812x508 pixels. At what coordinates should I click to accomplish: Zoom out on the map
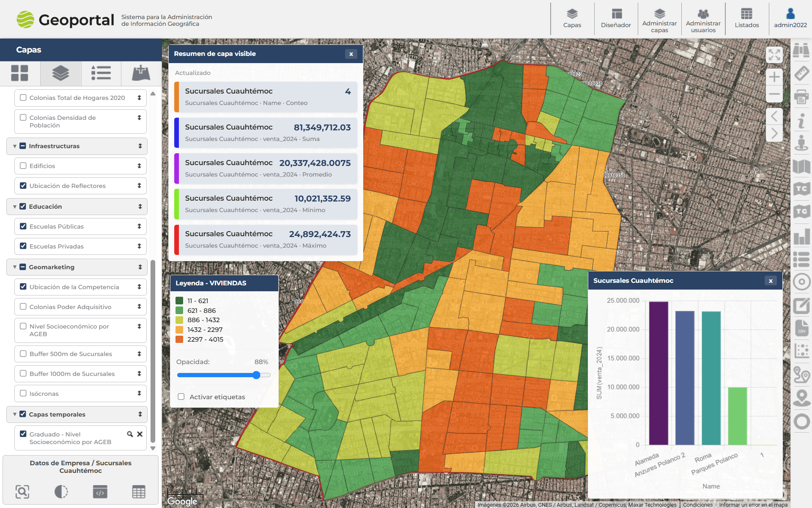click(x=774, y=94)
